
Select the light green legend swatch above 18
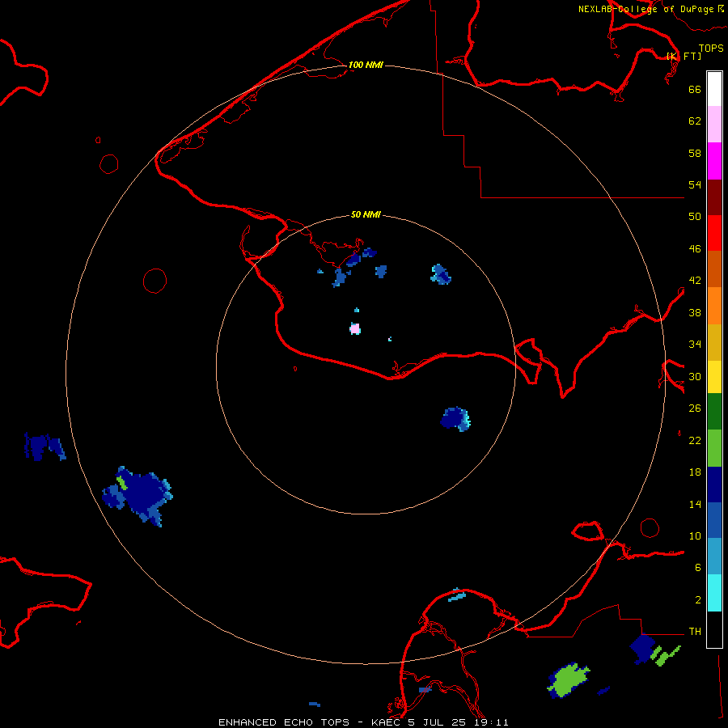[x=714, y=448]
